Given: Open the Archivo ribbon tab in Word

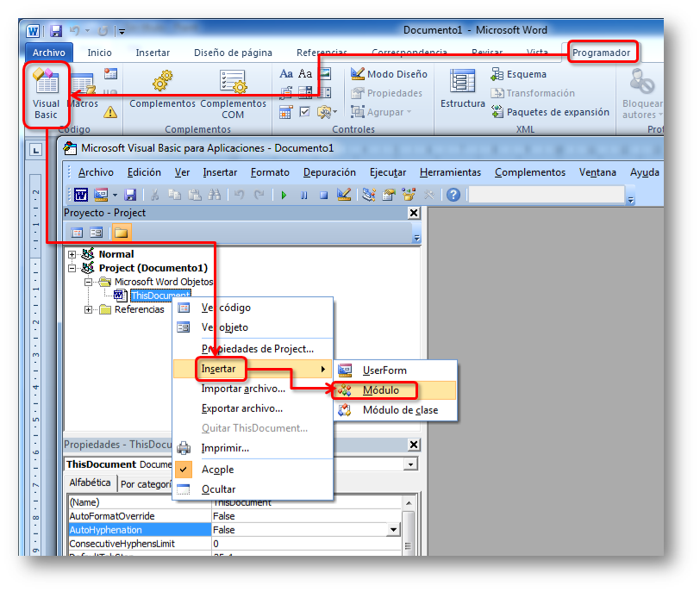Looking at the screenshot, I should pos(48,53).
